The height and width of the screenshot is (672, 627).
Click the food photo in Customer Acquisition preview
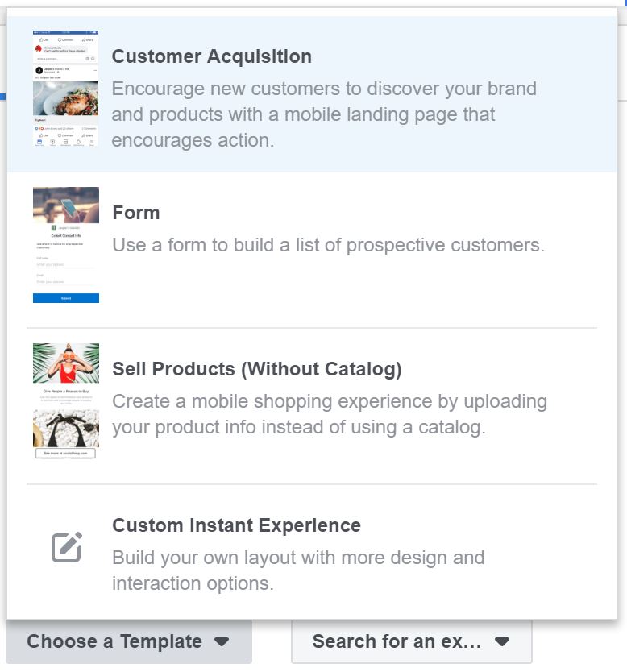pos(66,98)
